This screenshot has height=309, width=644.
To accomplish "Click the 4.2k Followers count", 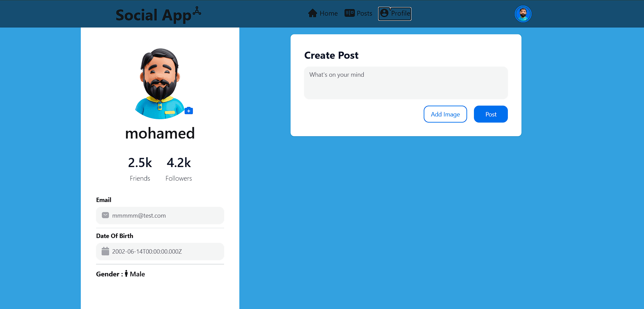I will tap(179, 163).
